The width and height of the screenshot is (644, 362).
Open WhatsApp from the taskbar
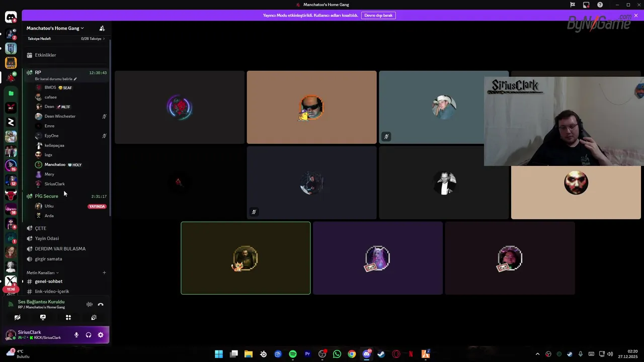pos(337,354)
